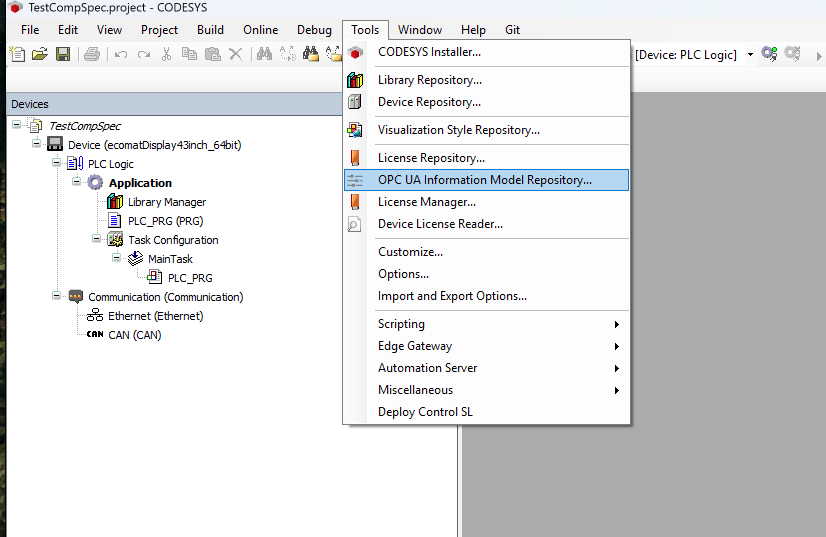Open the Window menu
This screenshot has width=826, height=537.
[420, 30]
